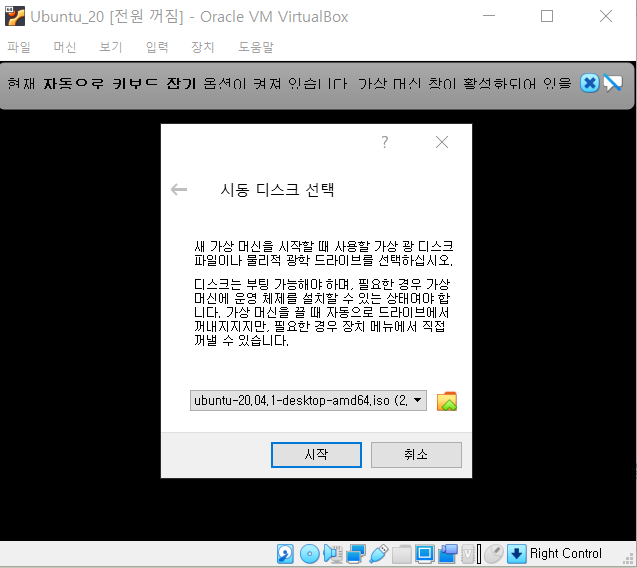Click the window resize grip in the corner
This screenshot has width=637, height=568.
coord(628,559)
